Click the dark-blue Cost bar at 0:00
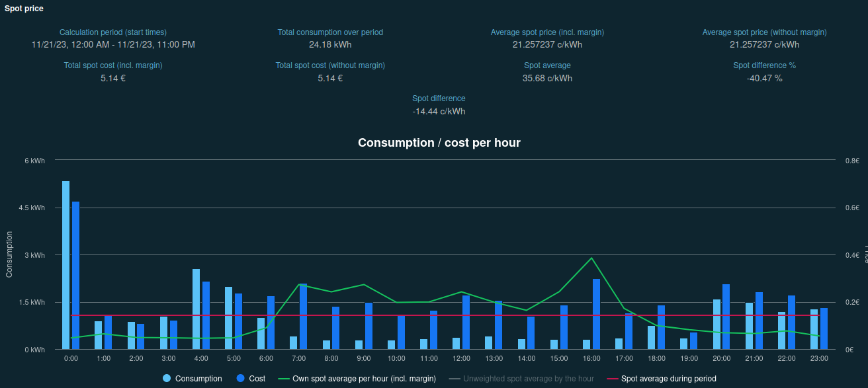 pos(75,275)
